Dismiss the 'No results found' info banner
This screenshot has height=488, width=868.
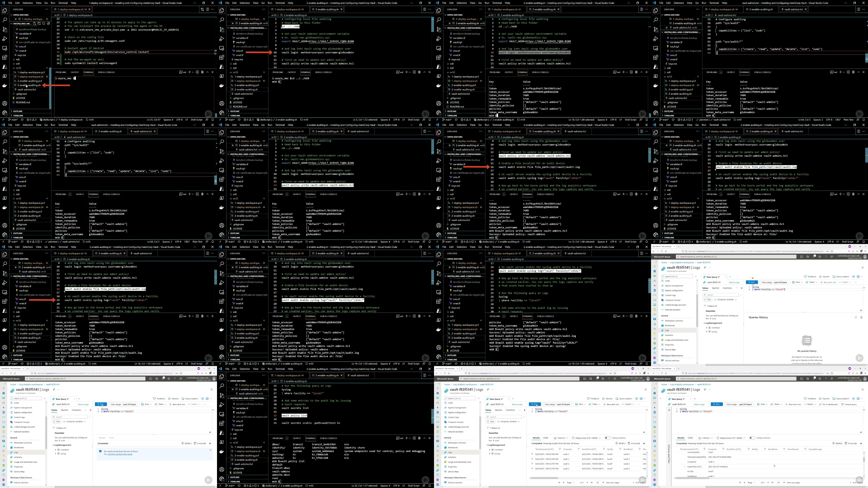click(x=210, y=450)
